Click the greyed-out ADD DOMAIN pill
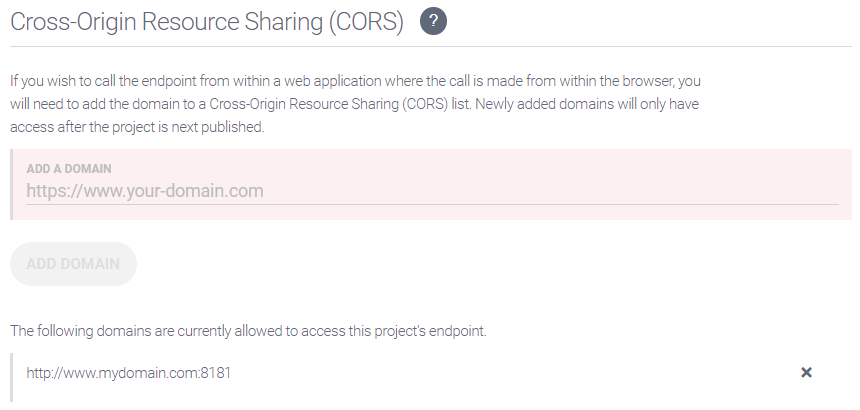The width and height of the screenshot is (860, 410). (73, 264)
